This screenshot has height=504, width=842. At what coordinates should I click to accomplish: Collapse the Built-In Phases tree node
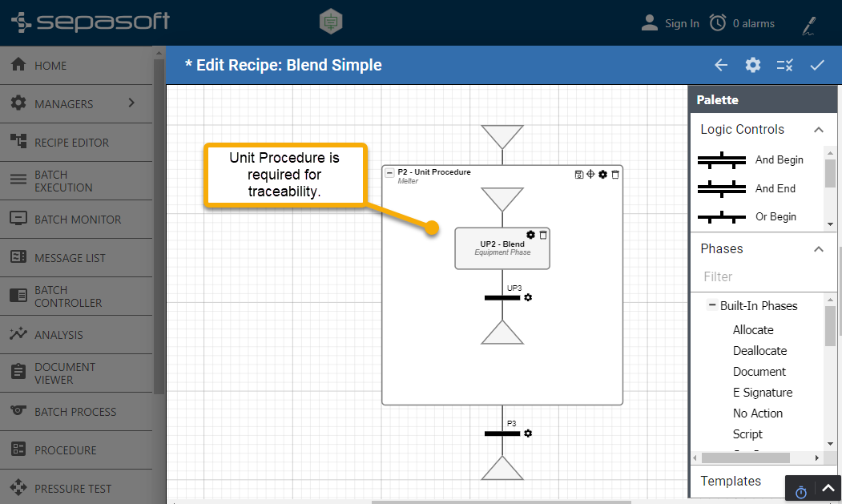click(711, 305)
